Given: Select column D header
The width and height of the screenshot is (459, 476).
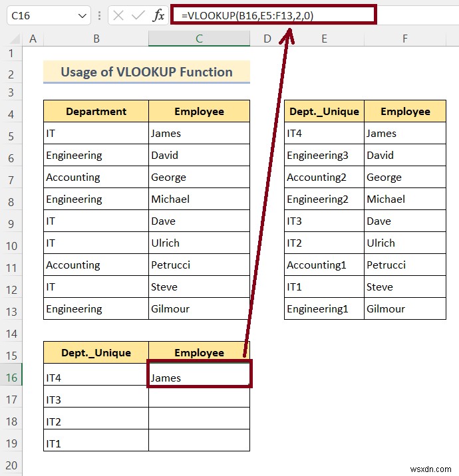Looking at the screenshot, I should point(267,39).
